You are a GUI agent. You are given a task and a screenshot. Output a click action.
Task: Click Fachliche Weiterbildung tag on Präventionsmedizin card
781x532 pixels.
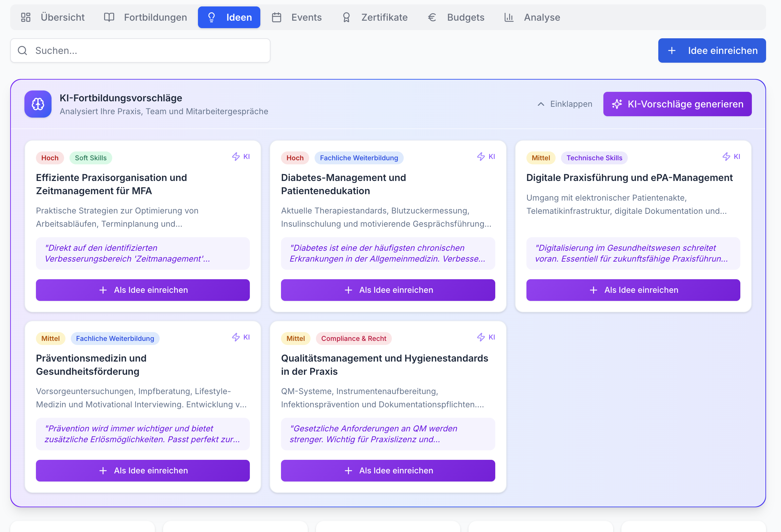(x=115, y=339)
